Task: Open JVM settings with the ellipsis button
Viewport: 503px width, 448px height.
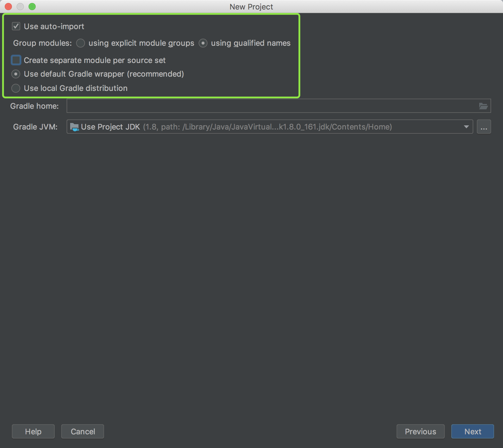Action: pyautogui.click(x=484, y=127)
